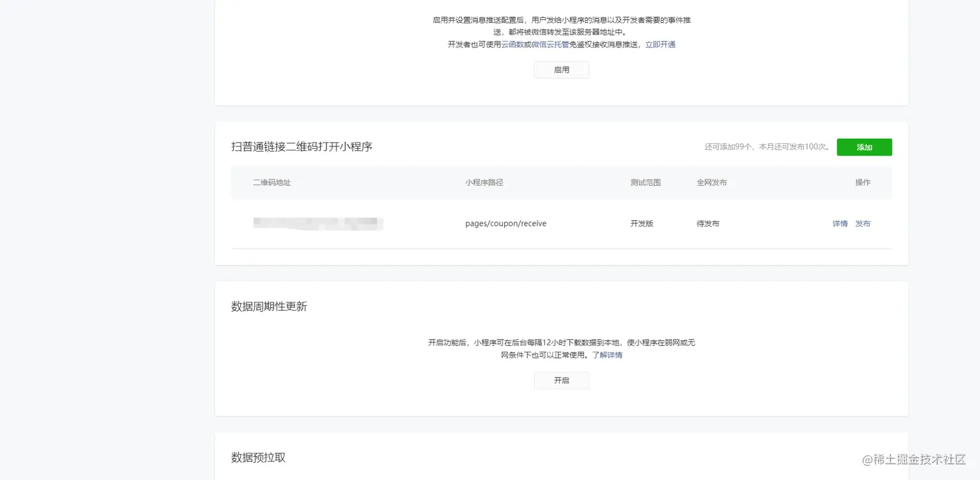Click the 测试范围 column header
This screenshot has height=480, width=980.
(646, 183)
